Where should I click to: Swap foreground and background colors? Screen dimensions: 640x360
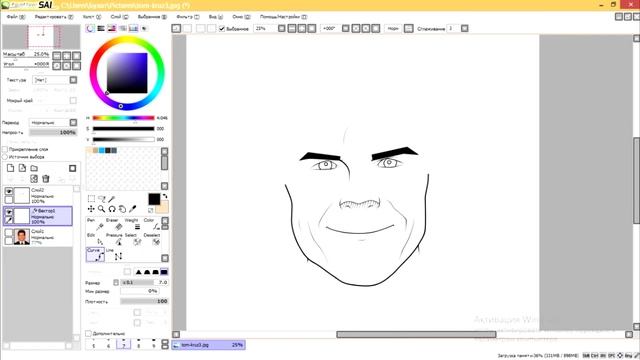(165, 196)
